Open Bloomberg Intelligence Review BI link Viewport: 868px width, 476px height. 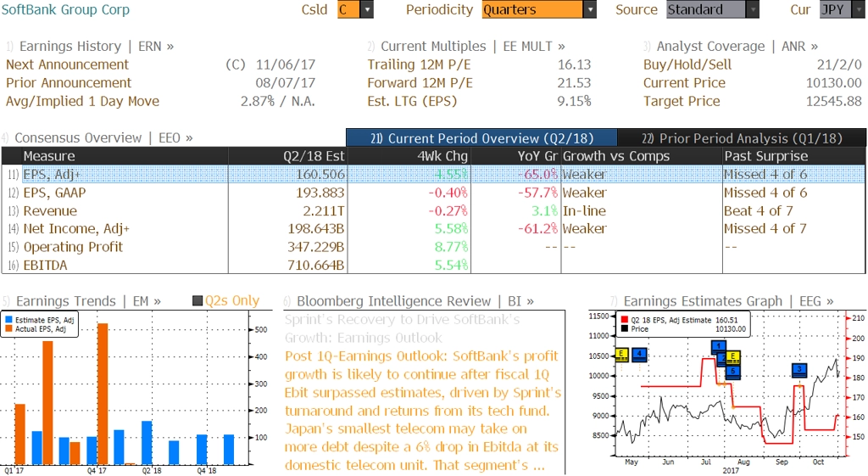(415, 301)
